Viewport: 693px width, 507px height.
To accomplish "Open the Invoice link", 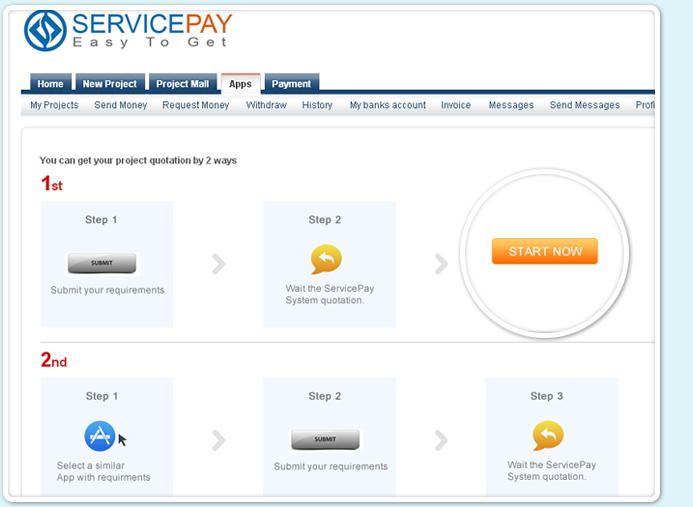I will [x=456, y=105].
